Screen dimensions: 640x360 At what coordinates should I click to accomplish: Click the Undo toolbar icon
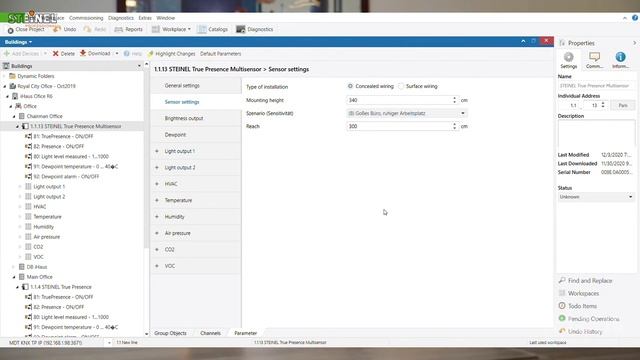pyautogui.click(x=57, y=29)
